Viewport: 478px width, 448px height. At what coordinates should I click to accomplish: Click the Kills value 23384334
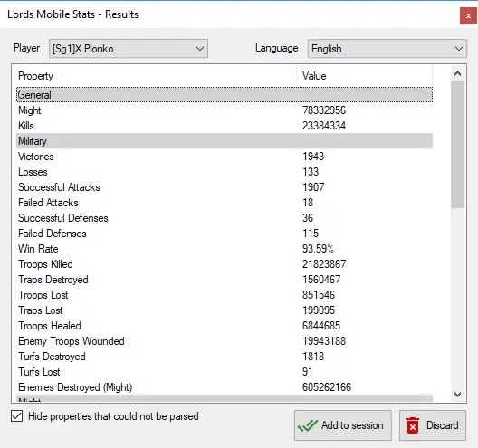324,126
